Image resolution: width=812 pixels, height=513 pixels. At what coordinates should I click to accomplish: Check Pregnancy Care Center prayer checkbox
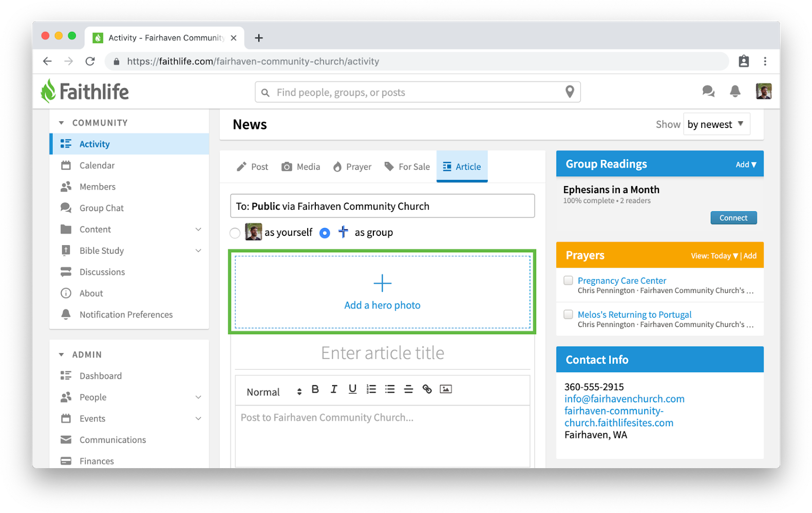[x=568, y=280]
